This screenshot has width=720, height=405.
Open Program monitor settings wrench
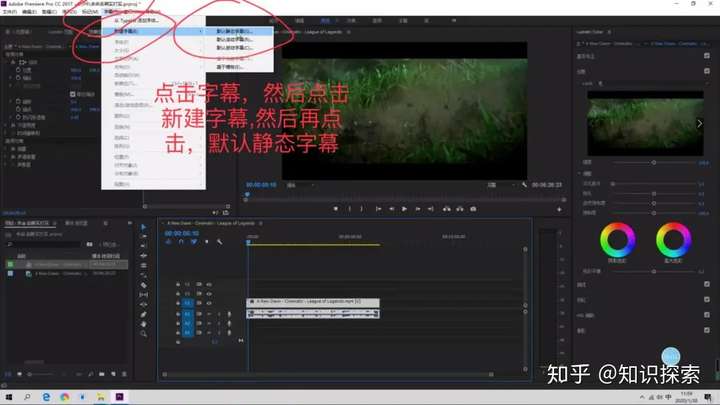(524, 185)
